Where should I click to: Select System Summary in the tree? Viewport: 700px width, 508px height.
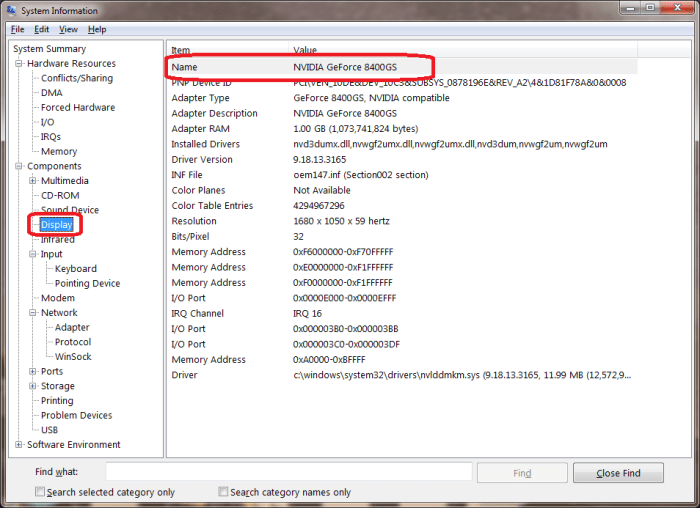[50, 49]
